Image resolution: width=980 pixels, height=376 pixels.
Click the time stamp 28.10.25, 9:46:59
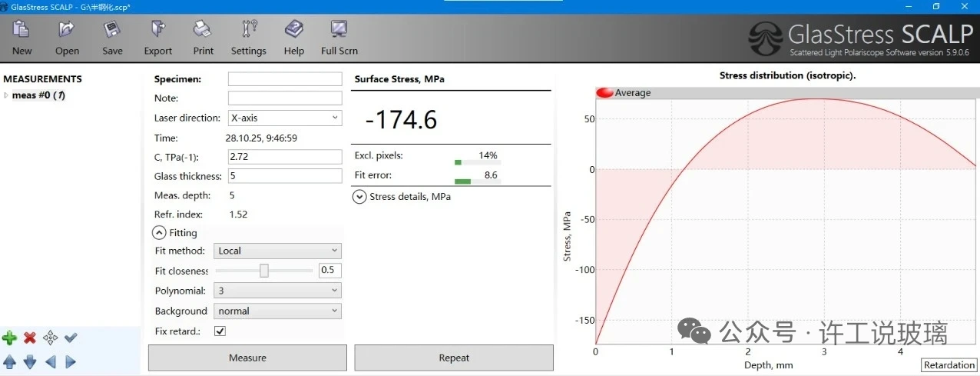point(261,138)
